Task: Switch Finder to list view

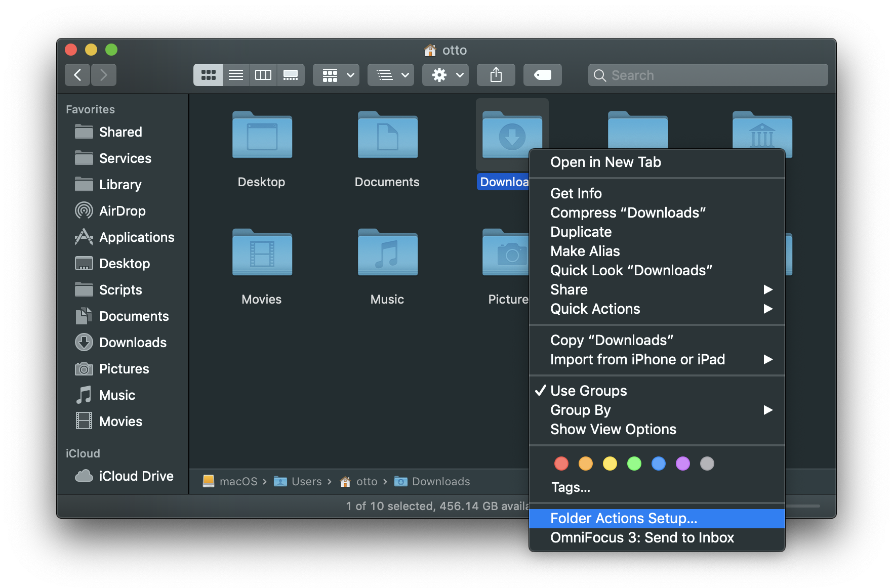Action: click(235, 74)
